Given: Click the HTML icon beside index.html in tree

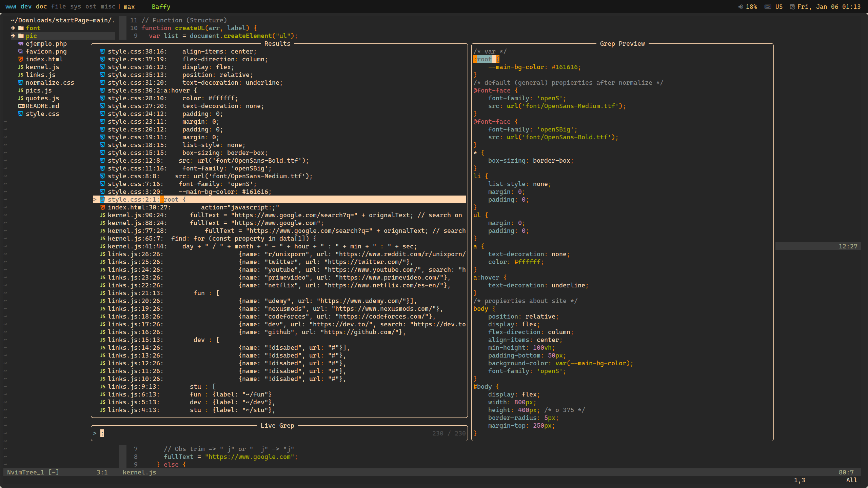Looking at the screenshot, I should 21,59.
